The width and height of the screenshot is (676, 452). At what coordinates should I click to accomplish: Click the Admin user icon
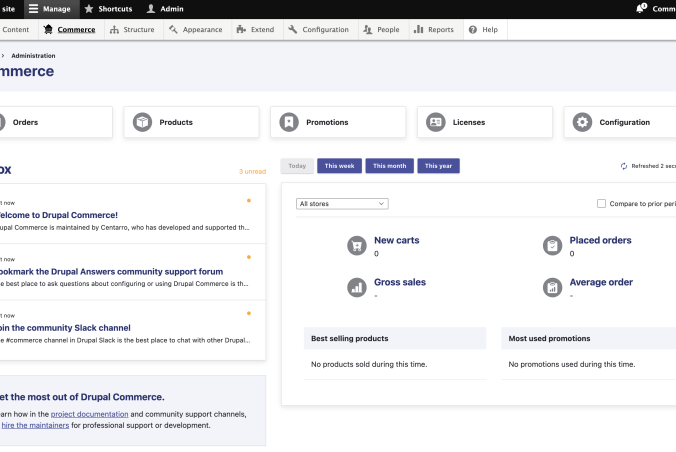(151, 9)
